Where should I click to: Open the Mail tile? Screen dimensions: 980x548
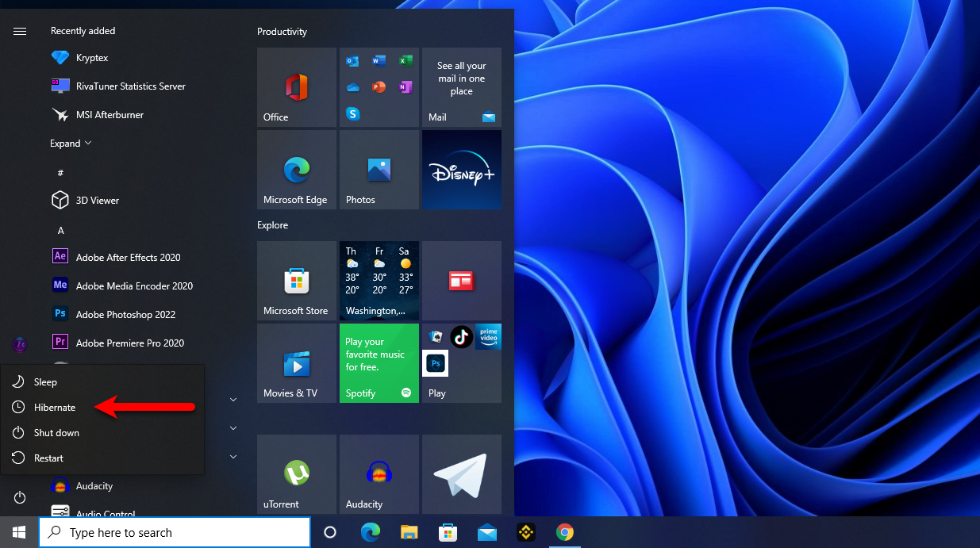pyautogui.click(x=462, y=87)
